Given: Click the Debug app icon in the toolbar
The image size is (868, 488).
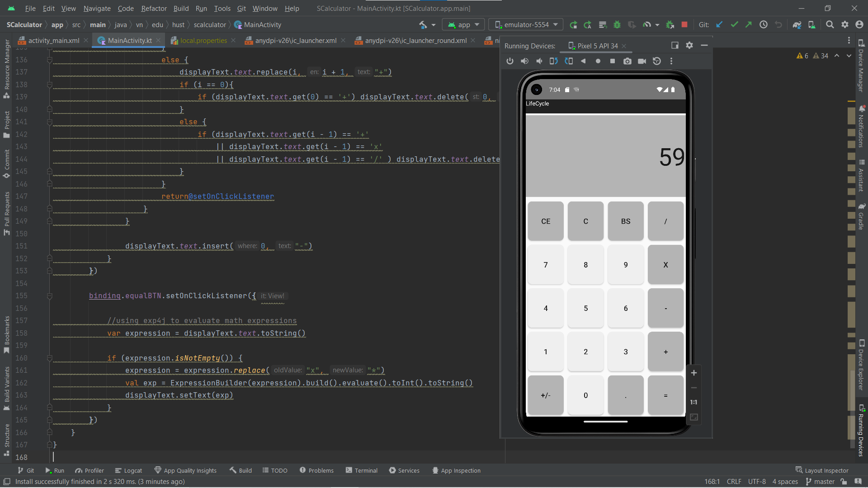Looking at the screenshot, I should point(617,24).
